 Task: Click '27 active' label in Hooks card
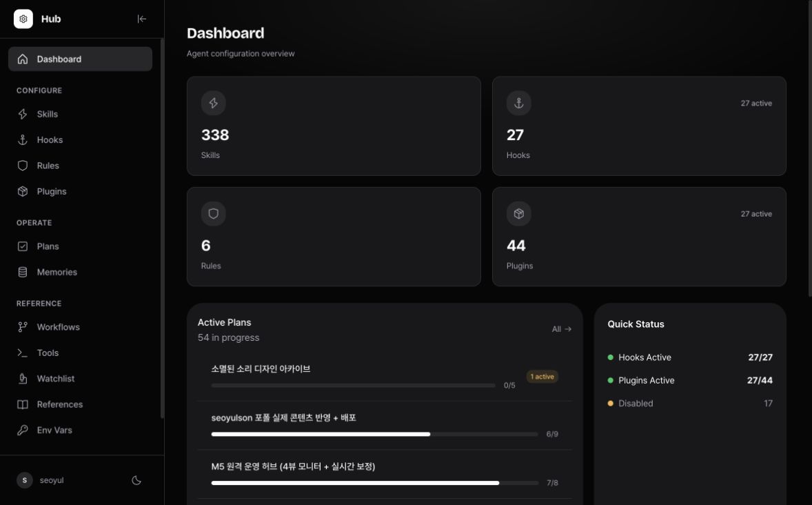tap(756, 103)
